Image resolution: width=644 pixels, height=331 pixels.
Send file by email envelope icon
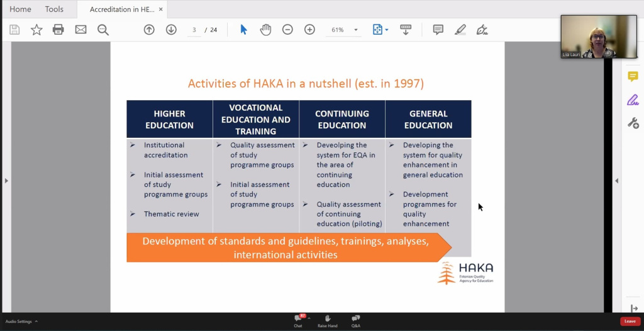tap(80, 30)
